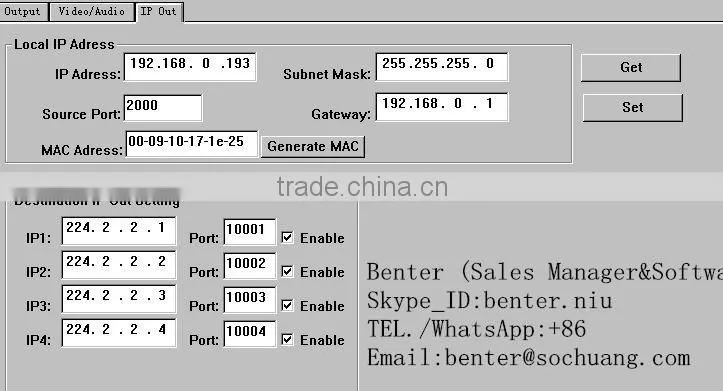Switch to the Output tab

pyautogui.click(x=23, y=11)
